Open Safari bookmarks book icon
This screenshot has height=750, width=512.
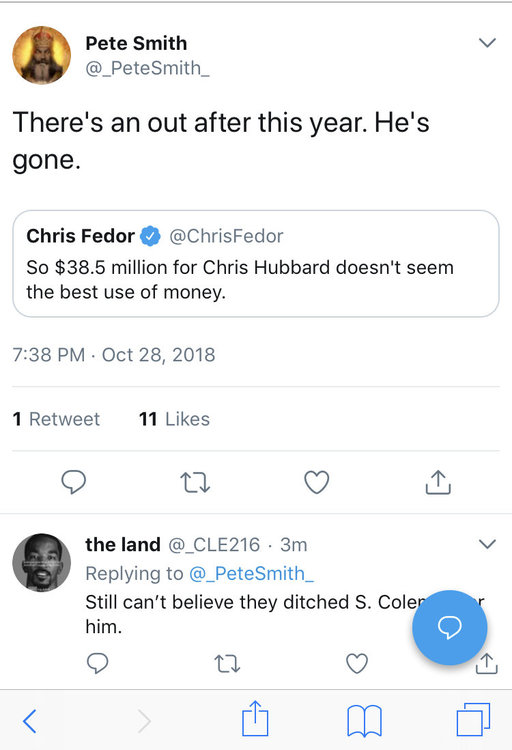pos(364,721)
